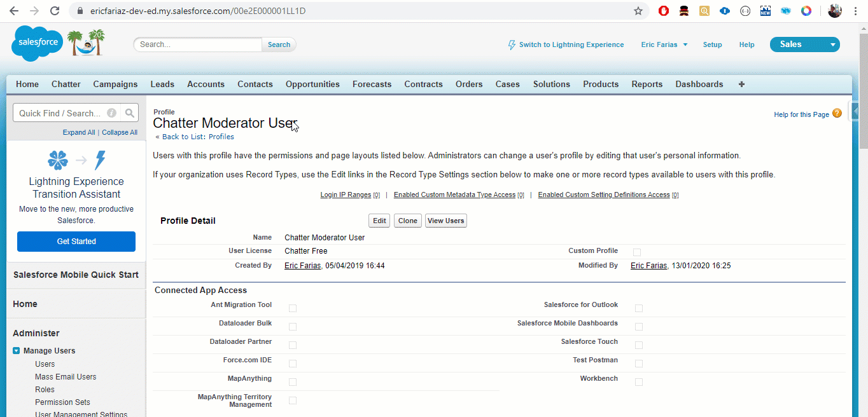Click the NEW badge extension icon
Image resolution: width=868 pixels, height=417 pixels.
766,11
